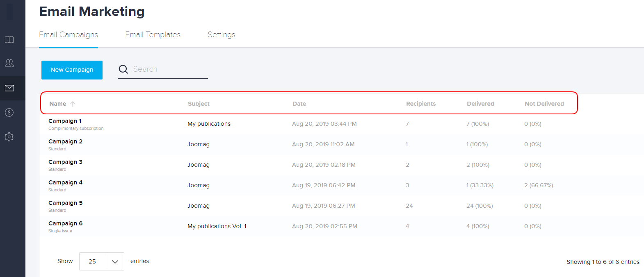Screen dimensions: 644x277
Task: Click the New Campaign button
Action: (72, 70)
